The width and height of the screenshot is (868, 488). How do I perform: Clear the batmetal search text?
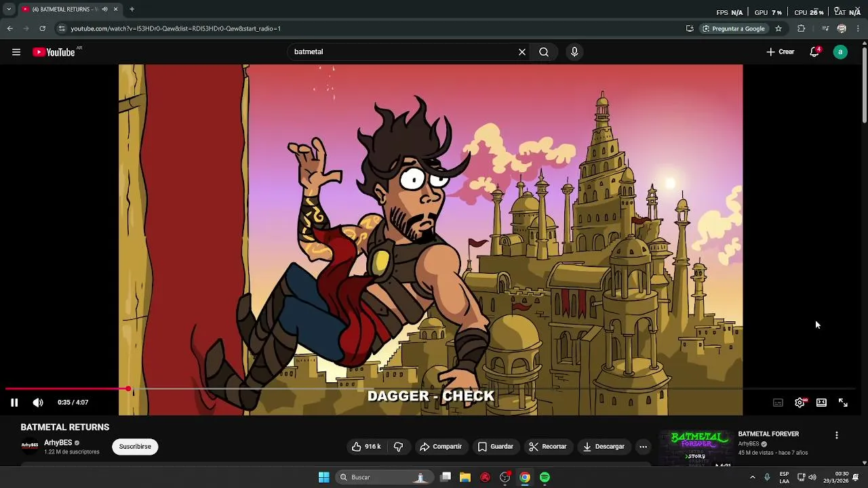522,52
